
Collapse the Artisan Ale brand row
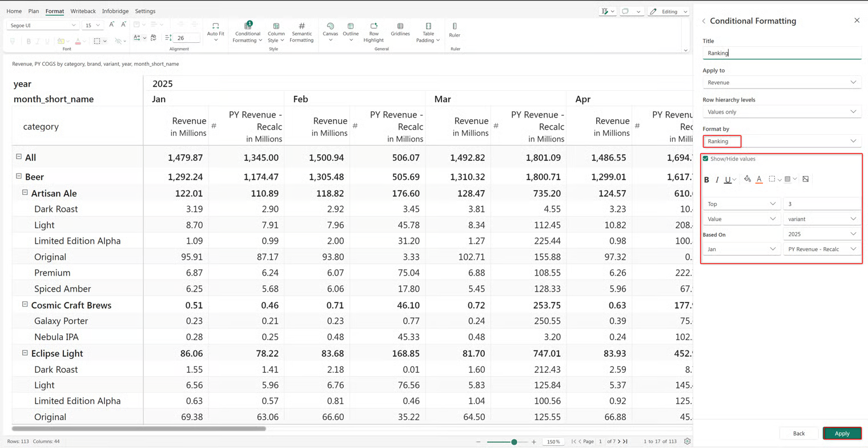click(x=25, y=193)
